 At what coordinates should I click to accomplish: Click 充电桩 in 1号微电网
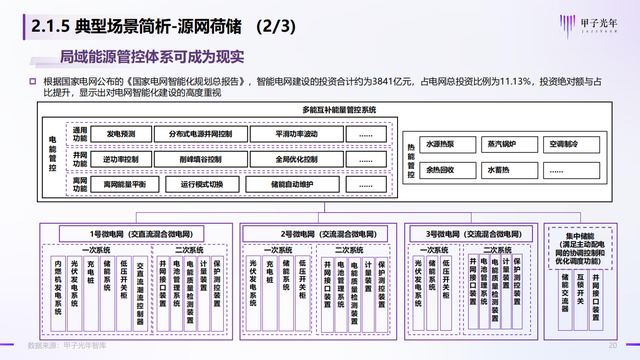(91, 293)
